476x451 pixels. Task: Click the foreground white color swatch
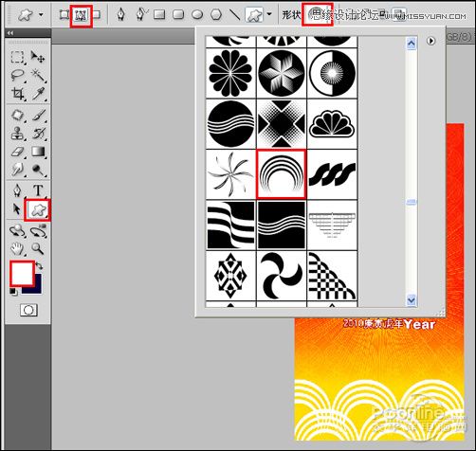tap(22, 274)
